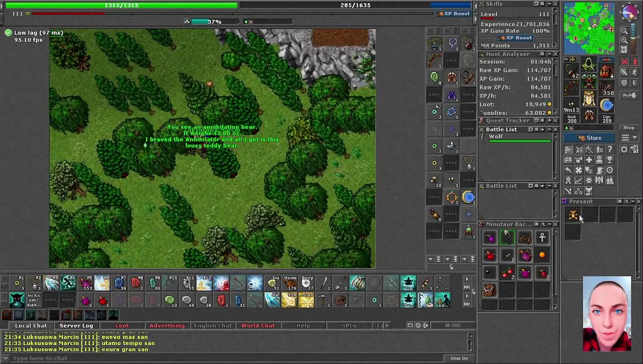Open the Server Log tab
The width and height of the screenshot is (643, 364).
pos(76,326)
